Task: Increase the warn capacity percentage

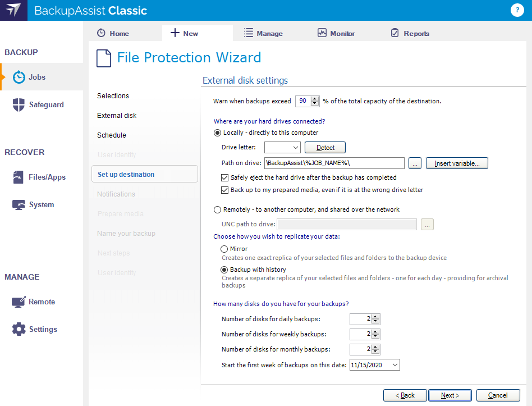Action: (x=315, y=99)
